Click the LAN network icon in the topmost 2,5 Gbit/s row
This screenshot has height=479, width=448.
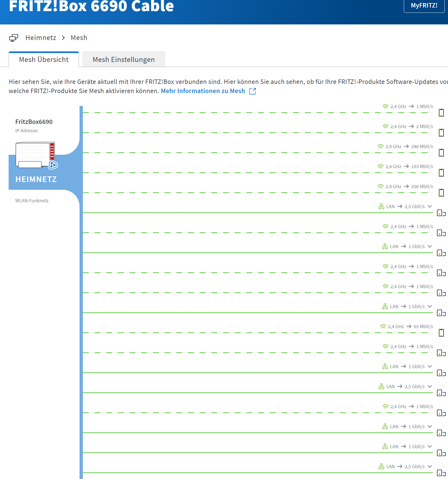(381, 206)
